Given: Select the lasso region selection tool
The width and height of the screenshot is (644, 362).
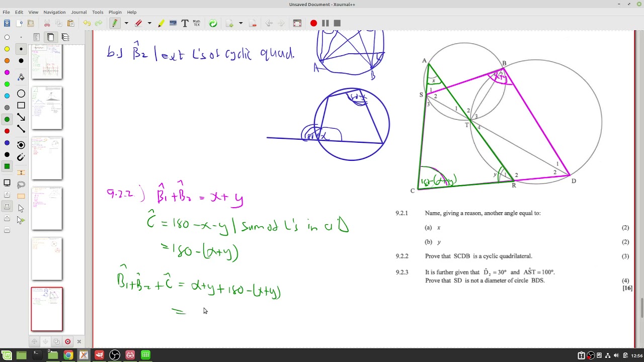Looking at the screenshot, I should click(x=21, y=185).
